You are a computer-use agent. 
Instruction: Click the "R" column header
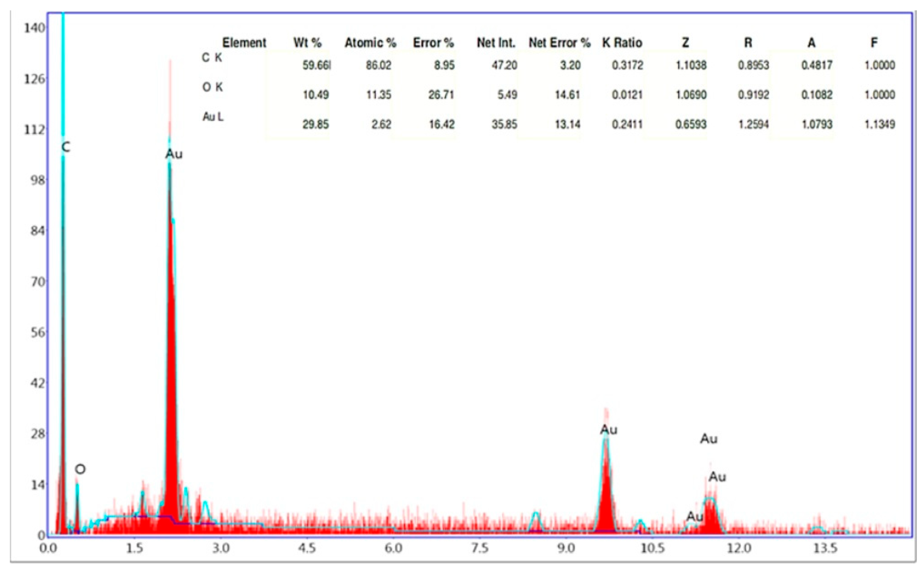point(748,43)
